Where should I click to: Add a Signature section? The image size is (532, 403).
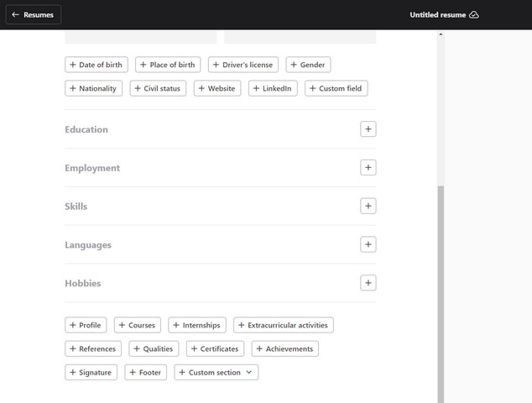91,372
